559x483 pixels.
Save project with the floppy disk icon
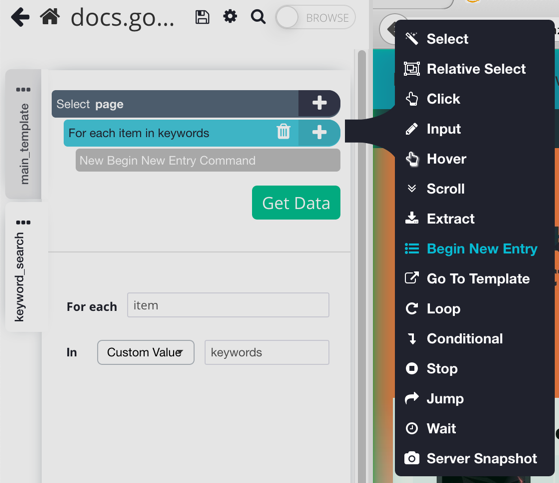(202, 17)
